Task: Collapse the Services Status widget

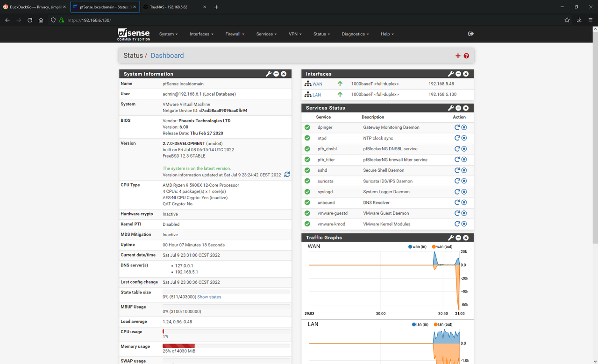Action: click(x=458, y=108)
